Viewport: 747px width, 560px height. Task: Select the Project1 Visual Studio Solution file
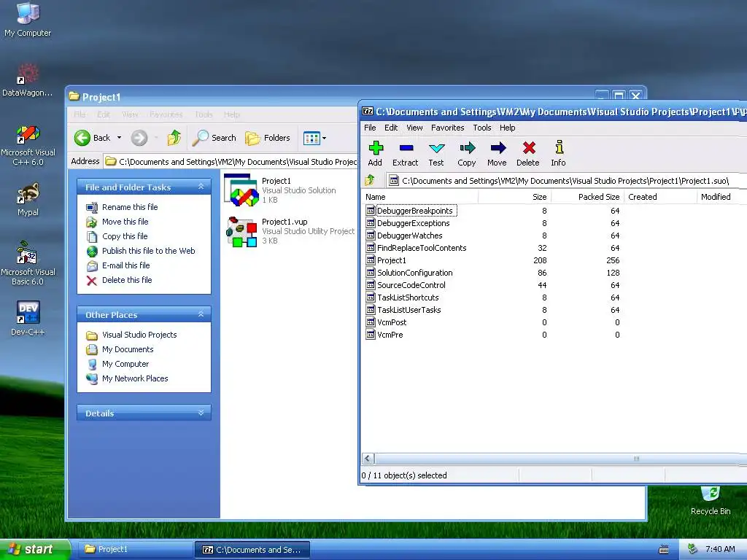coord(281,190)
